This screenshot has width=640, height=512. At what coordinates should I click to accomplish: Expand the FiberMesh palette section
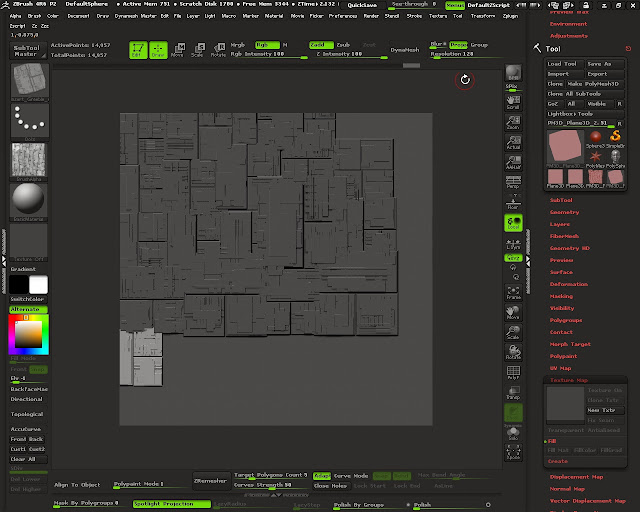564,236
